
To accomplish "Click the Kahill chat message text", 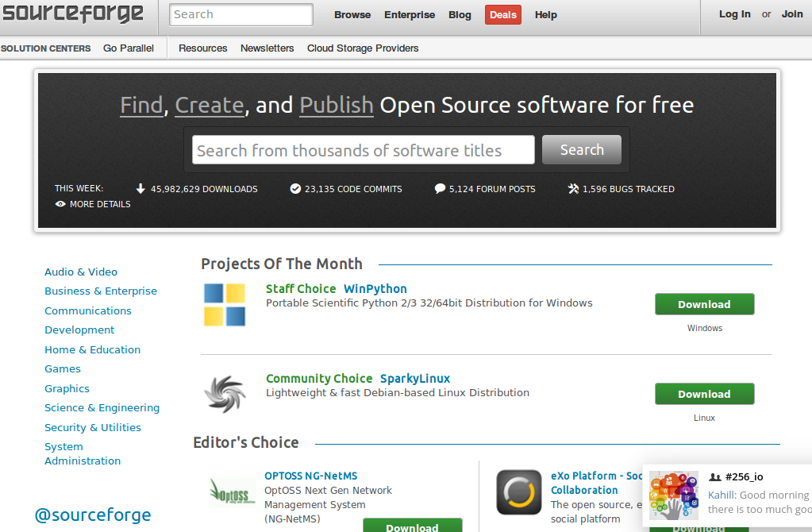I will [759, 502].
